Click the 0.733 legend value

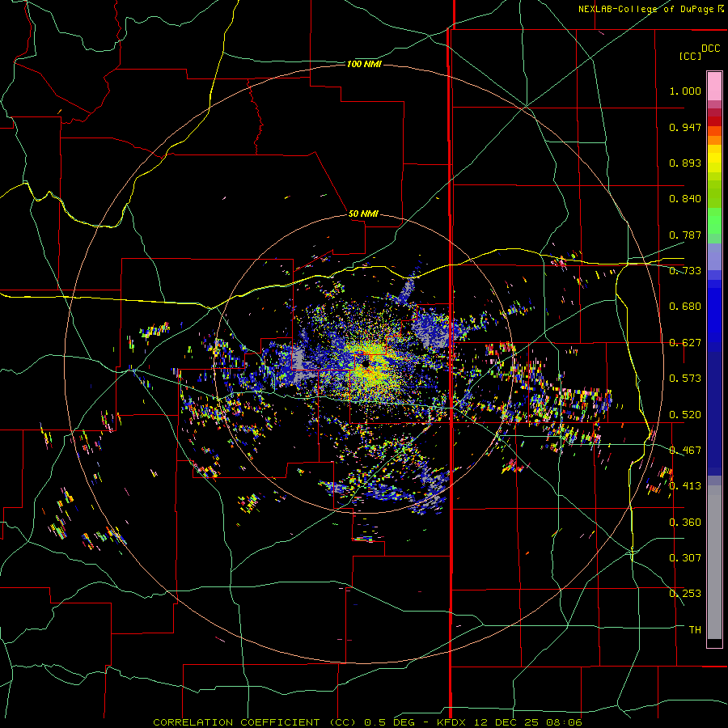pos(685,271)
